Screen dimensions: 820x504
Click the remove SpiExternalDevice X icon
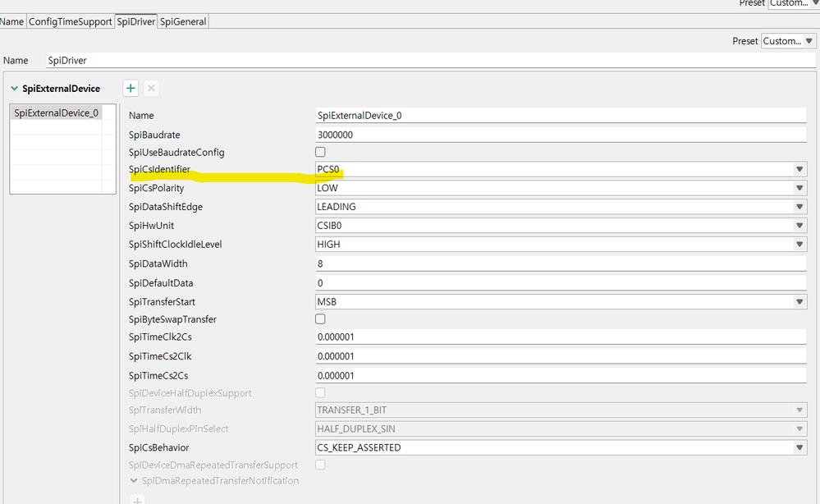[x=151, y=88]
